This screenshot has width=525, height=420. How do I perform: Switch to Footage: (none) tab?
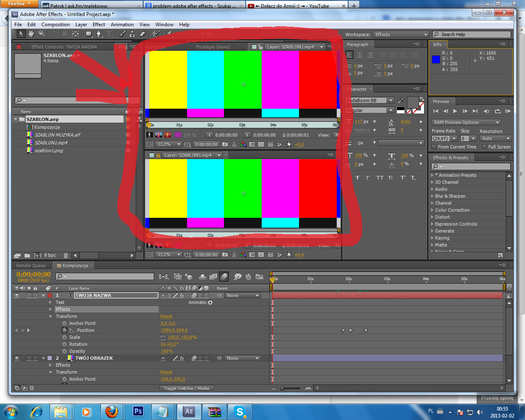click(213, 47)
